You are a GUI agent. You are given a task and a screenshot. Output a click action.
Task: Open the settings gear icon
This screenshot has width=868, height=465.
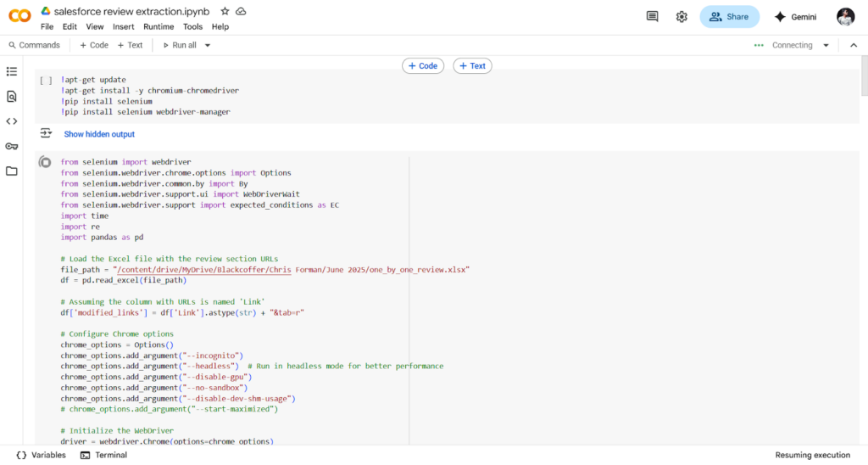point(682,17)
